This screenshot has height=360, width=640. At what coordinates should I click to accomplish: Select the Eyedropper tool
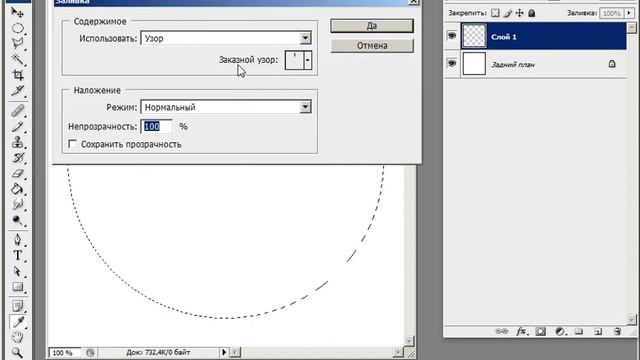[x=17, y=322]
